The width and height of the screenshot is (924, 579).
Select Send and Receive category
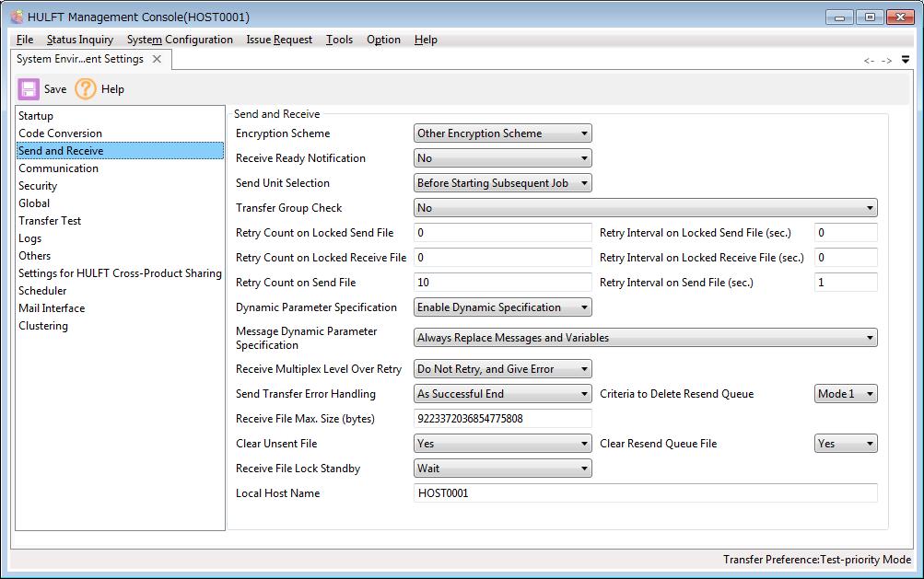point(120,151)
